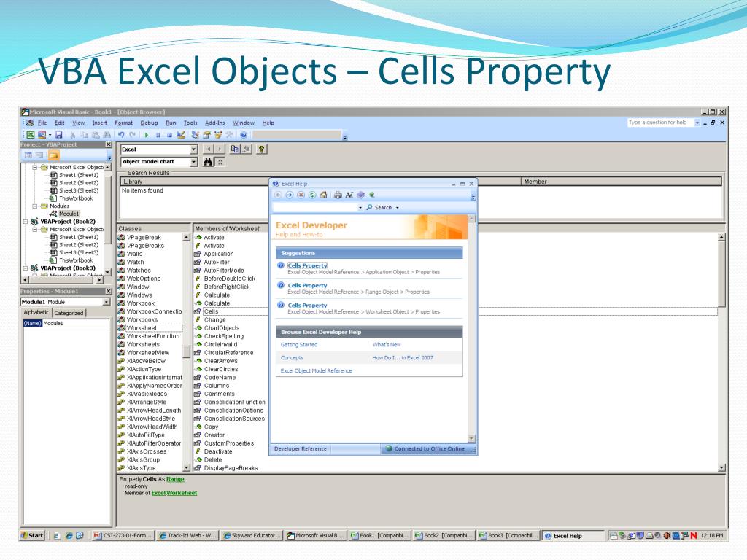Viewport: 747px width, 560px height.
Task: Click the Save floppy disk icon
Action: [58, 135]
